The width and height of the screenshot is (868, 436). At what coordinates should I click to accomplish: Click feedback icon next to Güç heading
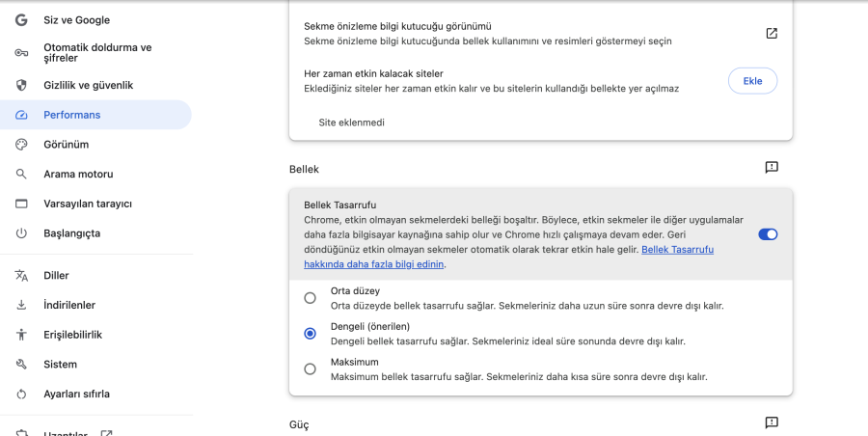tap(772, 423)
